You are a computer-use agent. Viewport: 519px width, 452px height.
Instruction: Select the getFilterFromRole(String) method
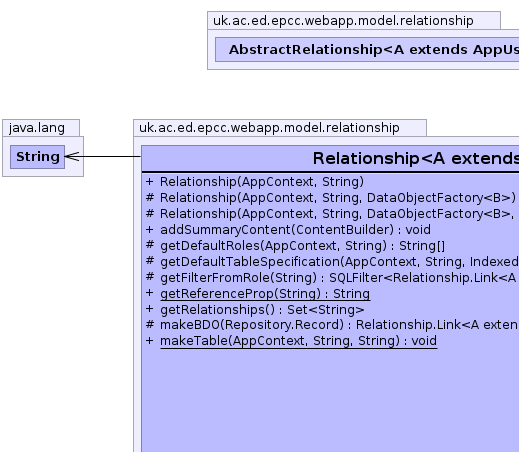(x=338, y=278)
